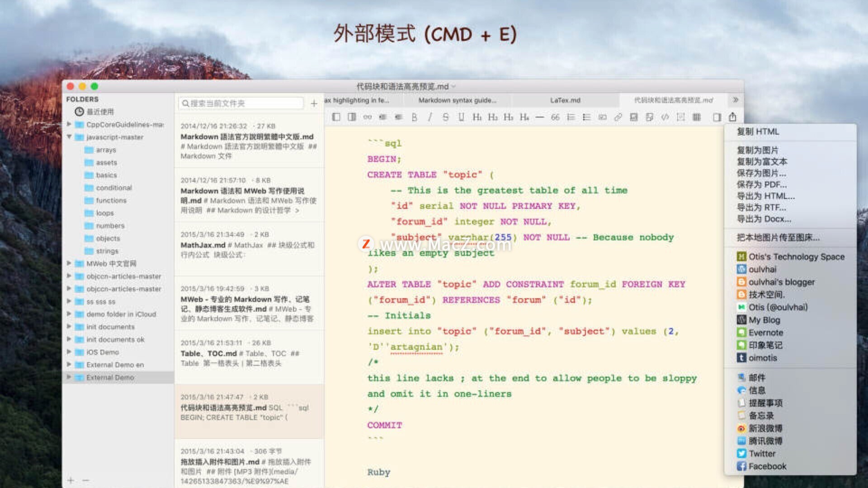The image size is (868, 488).
Task: Expand CppCoreGuidelines folder
Action: [69, 124]
